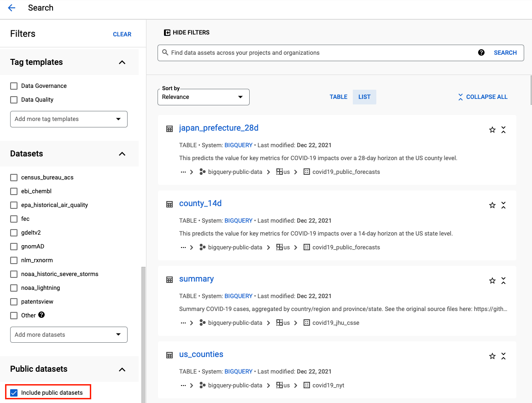Enable the noaa_lightning dataset filter

tap(14, 288)
